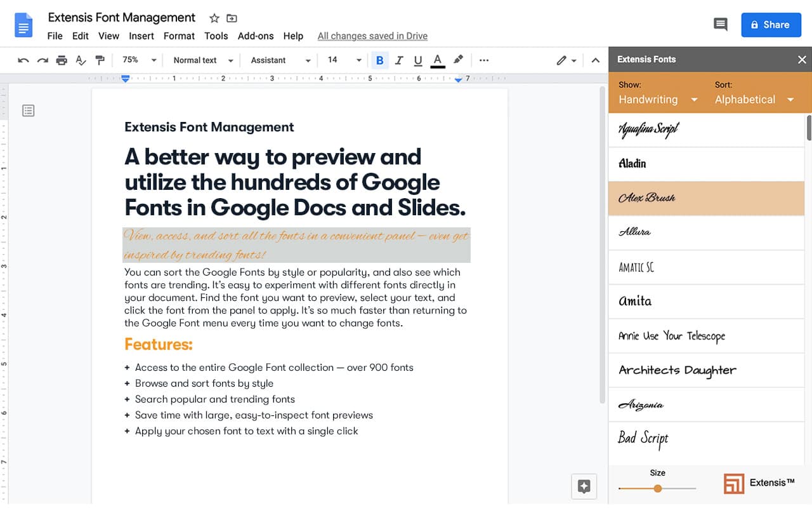Run spell check icon
The image size is (812, 508).
coord(81,60)
